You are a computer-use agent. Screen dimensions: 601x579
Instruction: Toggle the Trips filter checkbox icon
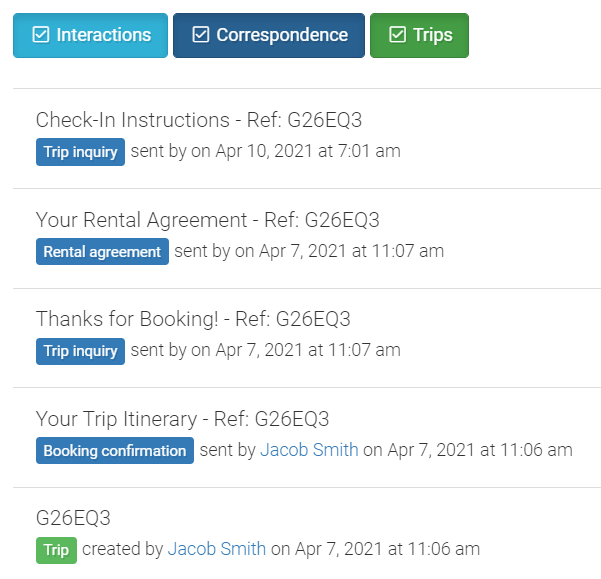pyautogui.click(x=397, y=35)
